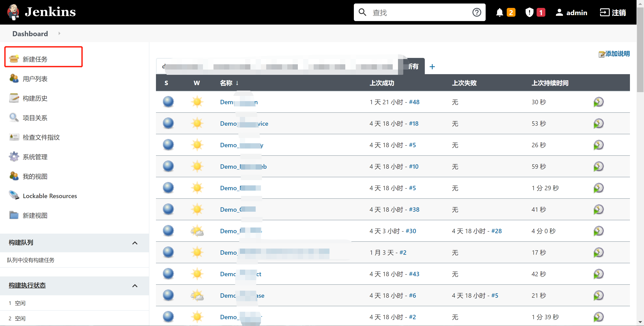Click the notification bell icon in header

pyautogui.click(x=499, y=13)
